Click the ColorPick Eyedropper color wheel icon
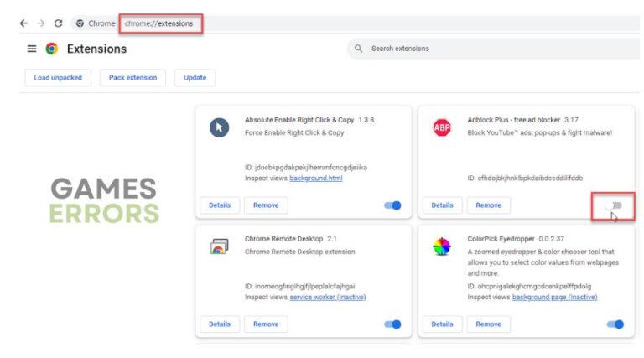 pos(442,246)
